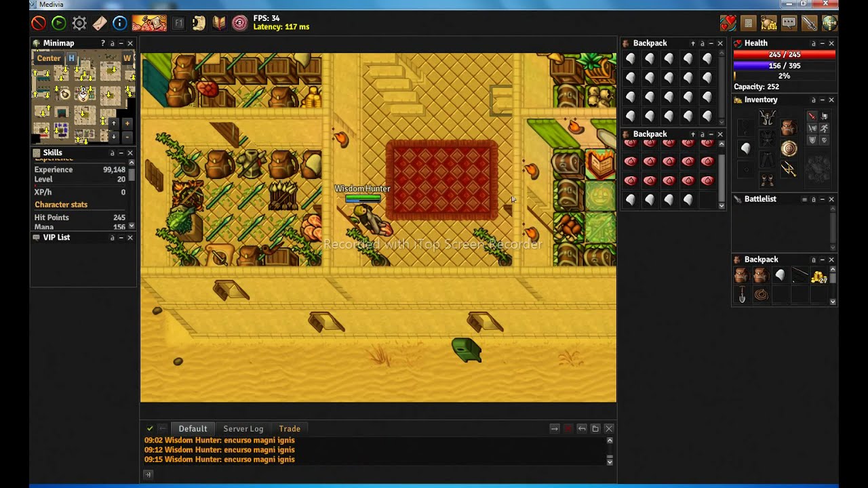868x488 pixels.
Task: Collapse the Battlelist panel
Action: click(822, 199)
